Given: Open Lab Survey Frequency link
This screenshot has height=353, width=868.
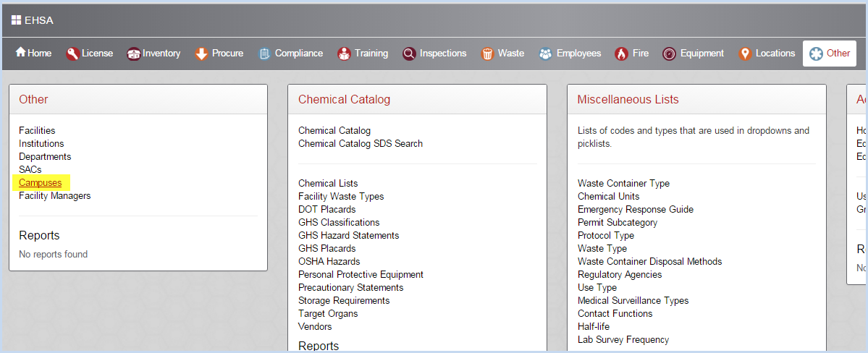Looking at the screenshot, I should [x=623, y=340].
